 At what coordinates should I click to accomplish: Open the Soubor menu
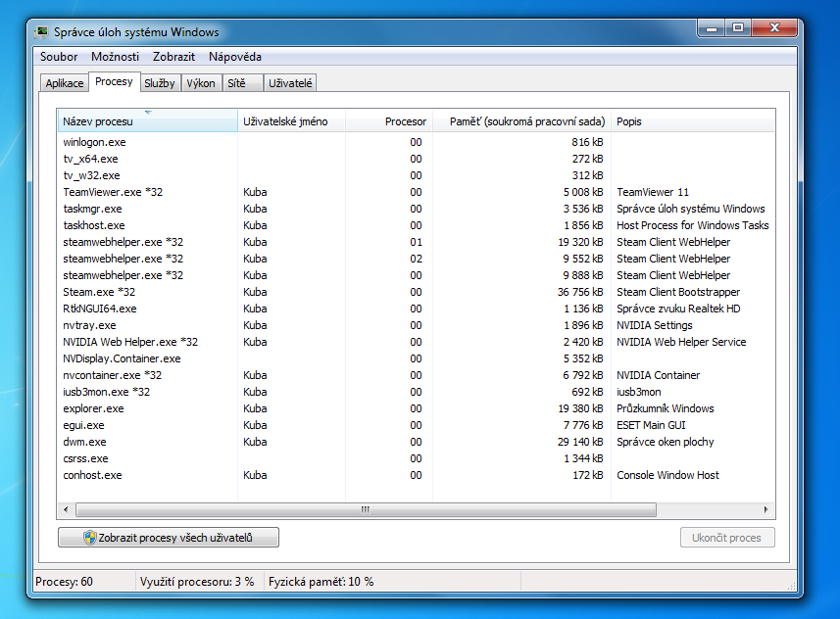tap(59, 57)
